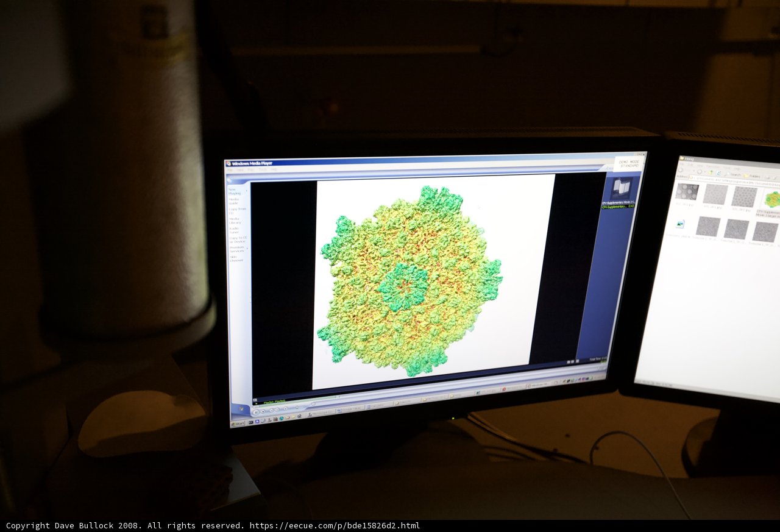The width and height of the screenshot is (780, 532).
Task: Select the colorful CPV Supplementary Movie thumbnail
Action: [773, 199]
